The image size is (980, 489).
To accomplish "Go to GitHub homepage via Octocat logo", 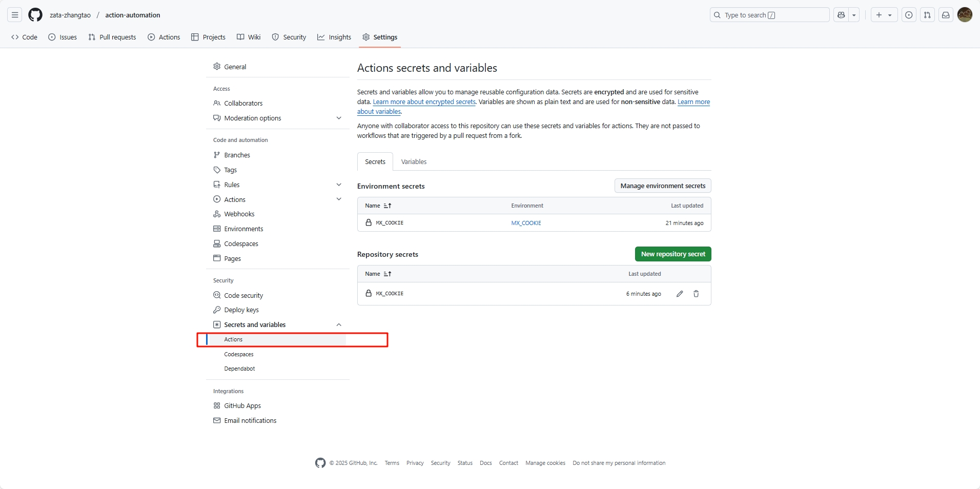I will (x=35, y=15).
